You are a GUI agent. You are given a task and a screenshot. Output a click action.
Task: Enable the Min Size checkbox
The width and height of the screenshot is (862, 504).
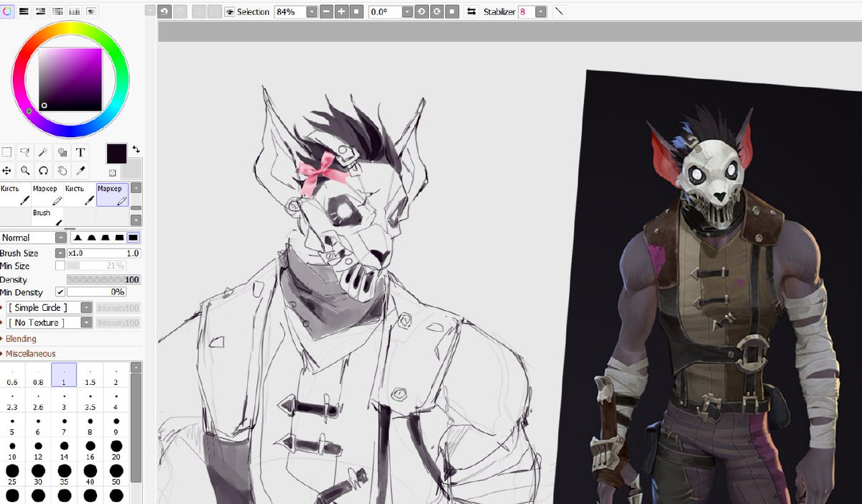(x=60, y=266)
